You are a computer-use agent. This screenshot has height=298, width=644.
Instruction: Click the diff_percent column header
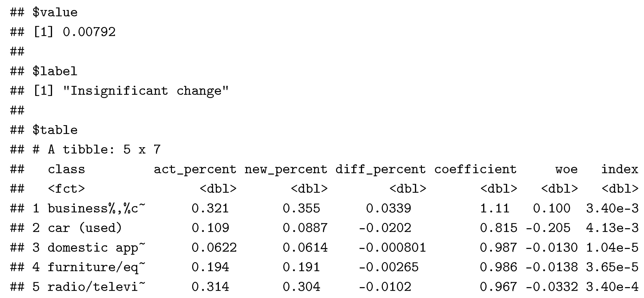tap(381, 169)
